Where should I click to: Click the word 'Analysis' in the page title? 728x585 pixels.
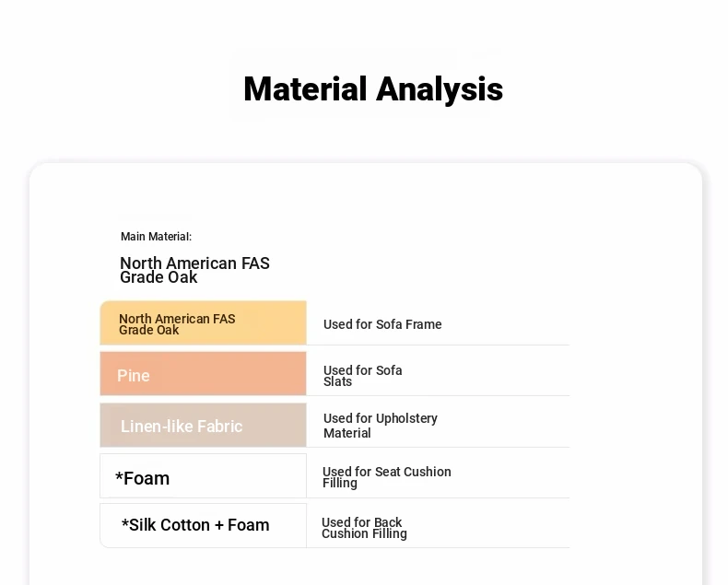coord(440,89)
